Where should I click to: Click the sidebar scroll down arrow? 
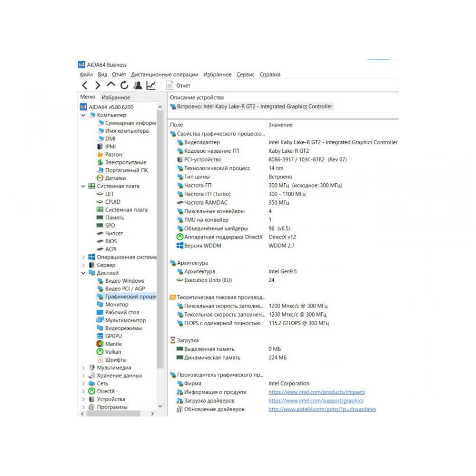(x=160, y=406)
